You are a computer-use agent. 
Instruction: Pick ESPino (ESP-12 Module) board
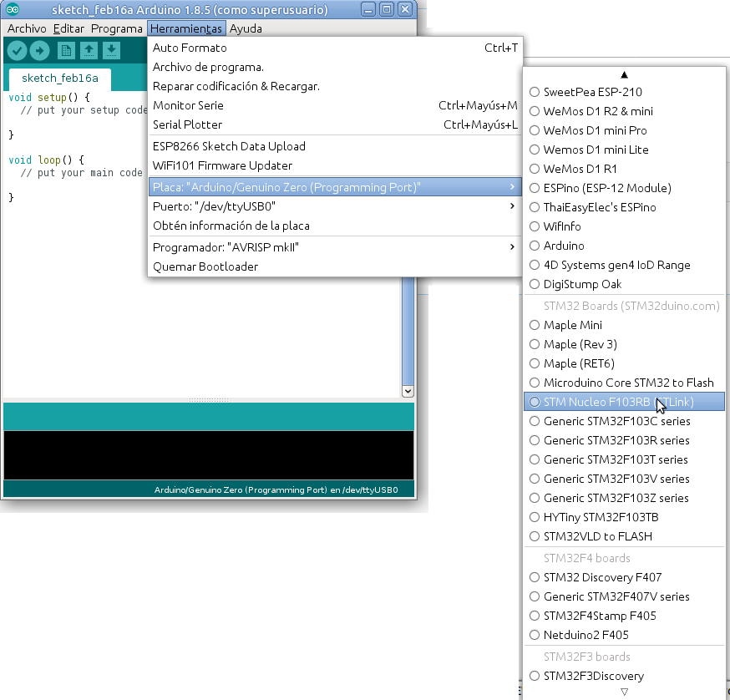click(x=624, y=188)
